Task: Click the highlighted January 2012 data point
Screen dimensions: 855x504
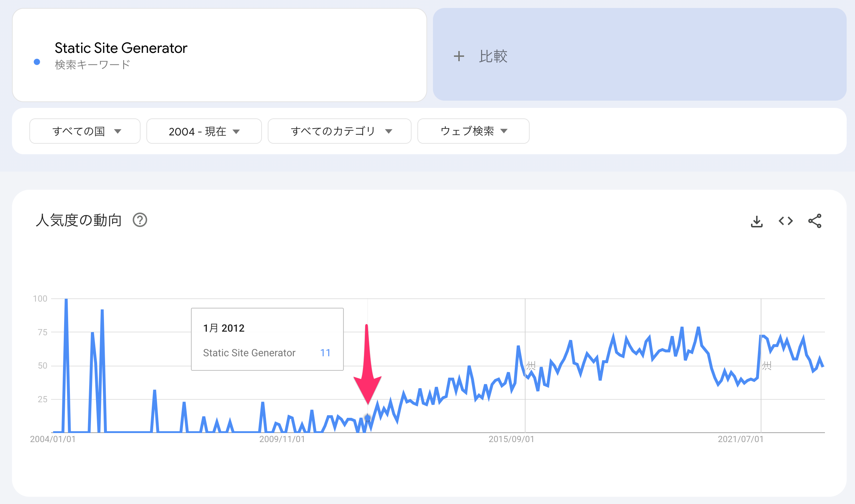Action: 367,418
